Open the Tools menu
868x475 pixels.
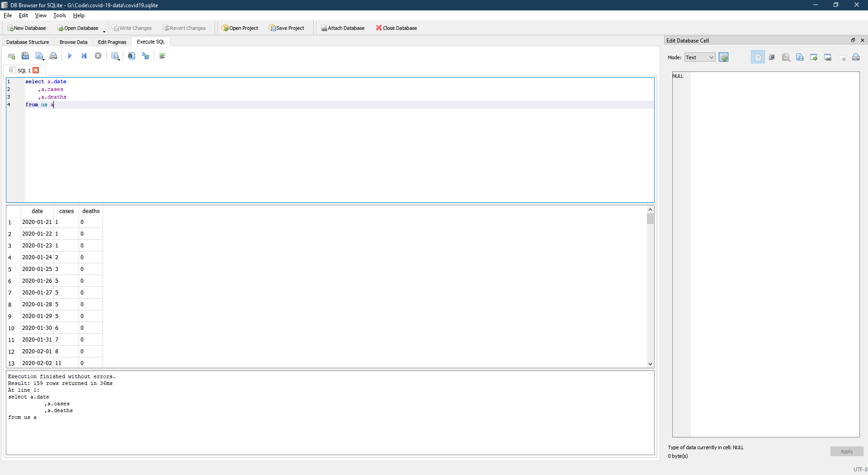[59, 15]
